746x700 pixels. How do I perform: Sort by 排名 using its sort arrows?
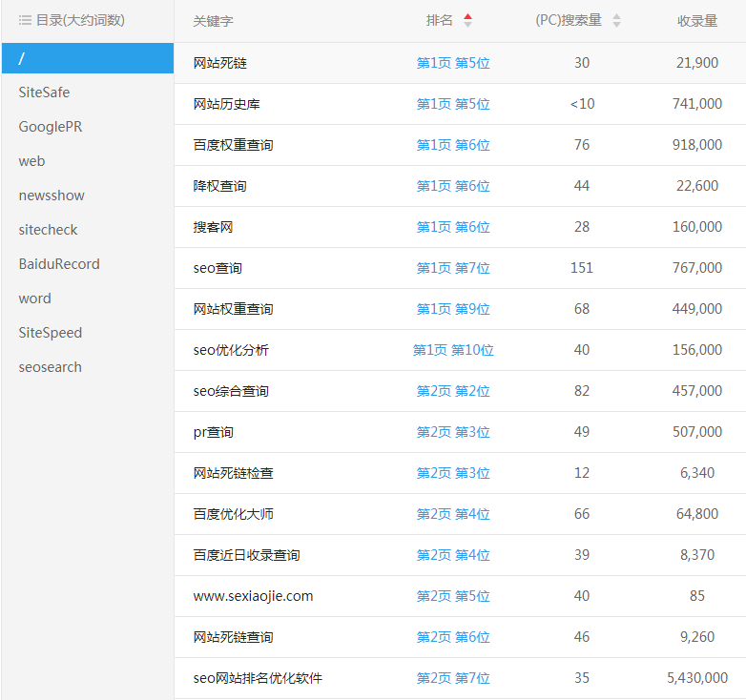point(467,21)
